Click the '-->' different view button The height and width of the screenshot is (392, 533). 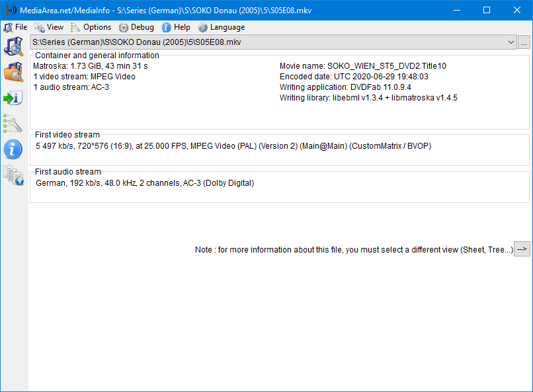[x=522, y=249]
